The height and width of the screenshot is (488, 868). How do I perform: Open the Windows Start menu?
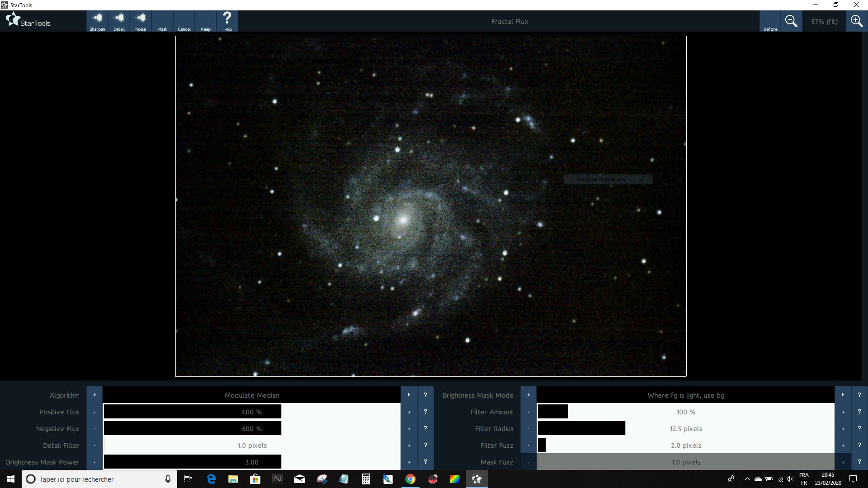pos(11,479)
